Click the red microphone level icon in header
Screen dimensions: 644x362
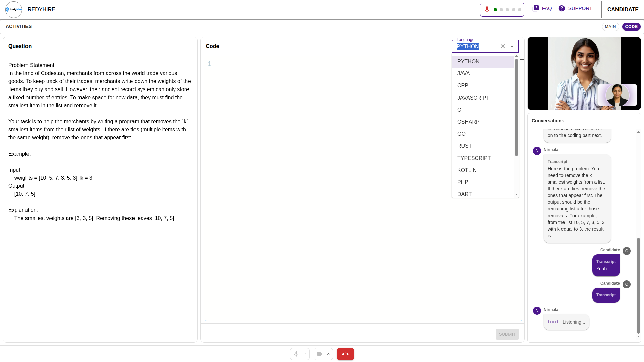pos(487,10)
